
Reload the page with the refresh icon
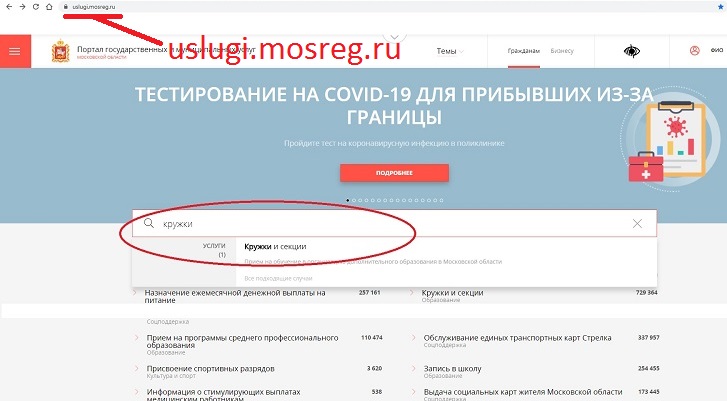point(36,7)
